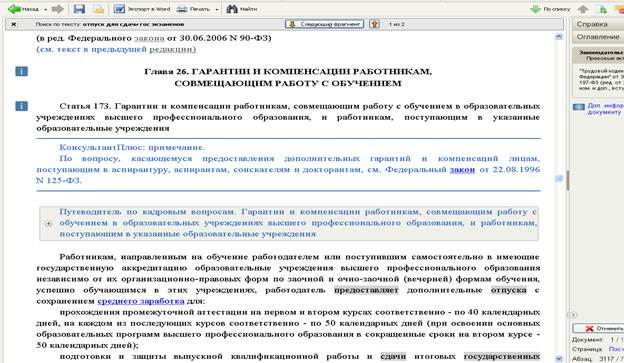Click highlighted word отпуска

pyautogui.click(x=509, y=290)
